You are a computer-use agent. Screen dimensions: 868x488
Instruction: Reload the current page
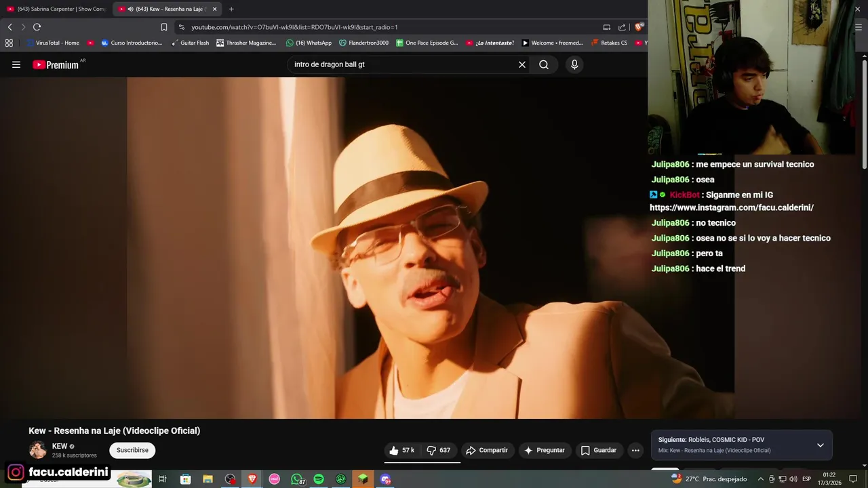[37, 27]
